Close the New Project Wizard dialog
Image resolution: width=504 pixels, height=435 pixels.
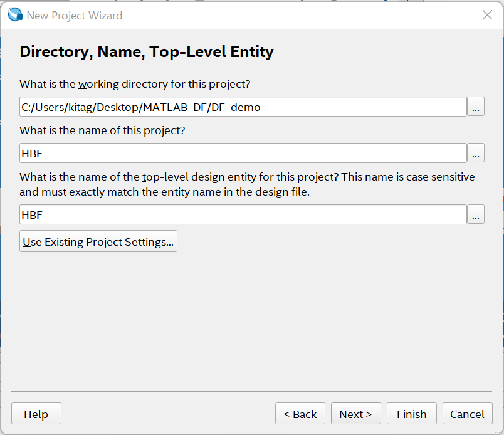(x=487, y=15)
